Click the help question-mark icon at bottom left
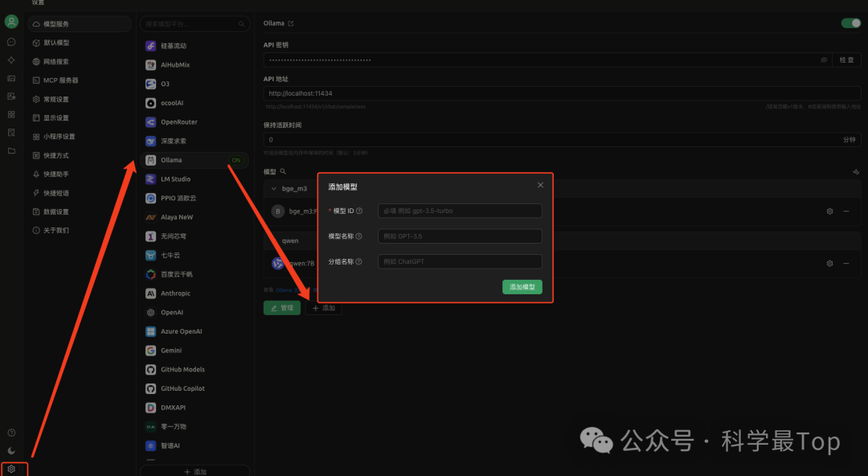Screen dimensions: 868x476 pyautogui.click(x=11, y=433)
